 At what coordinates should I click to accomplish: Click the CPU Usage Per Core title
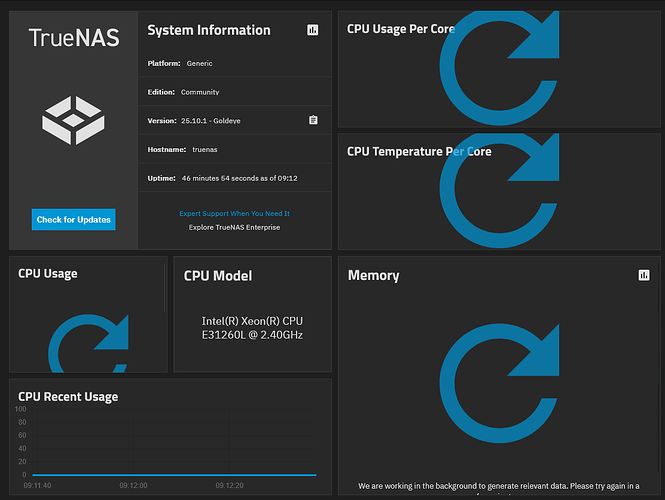(x=401, y=29)
